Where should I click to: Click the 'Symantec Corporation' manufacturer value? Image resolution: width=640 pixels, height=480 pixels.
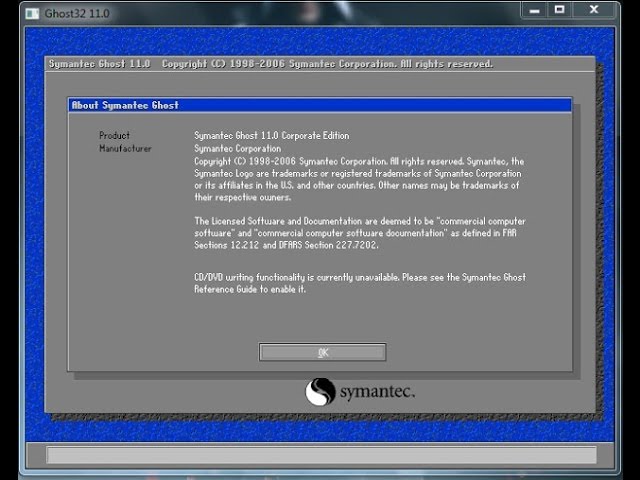coord(238,149)
